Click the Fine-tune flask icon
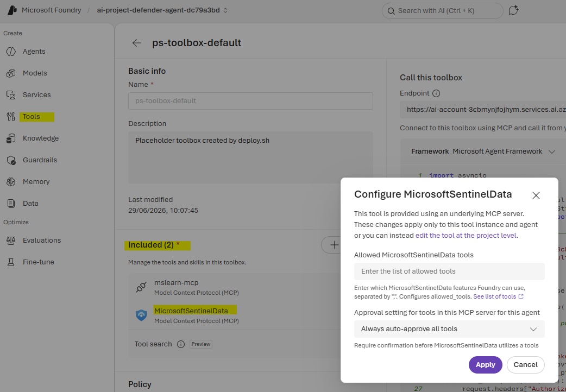This screenshot has width=566, height=392. coord(11,262)
